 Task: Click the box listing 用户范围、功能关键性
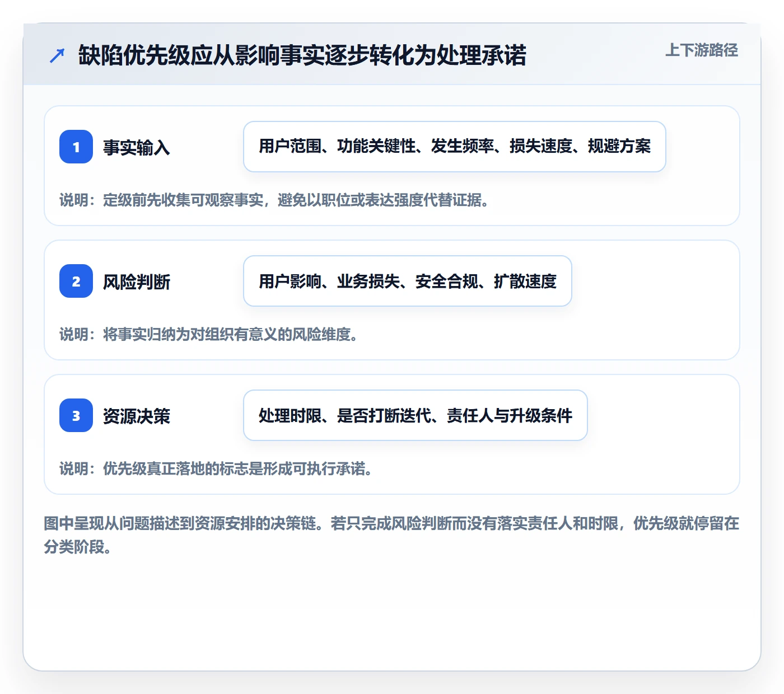tap(455, 147)
